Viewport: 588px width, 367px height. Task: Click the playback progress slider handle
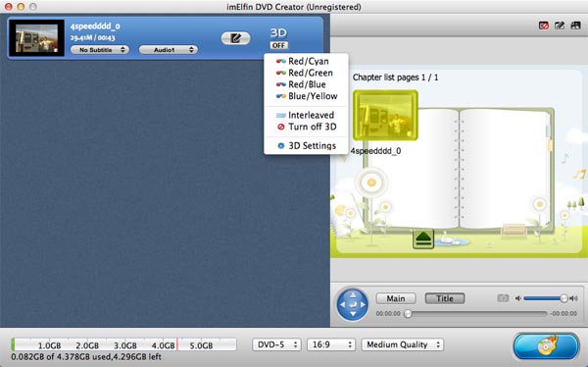tap(408, 313)
